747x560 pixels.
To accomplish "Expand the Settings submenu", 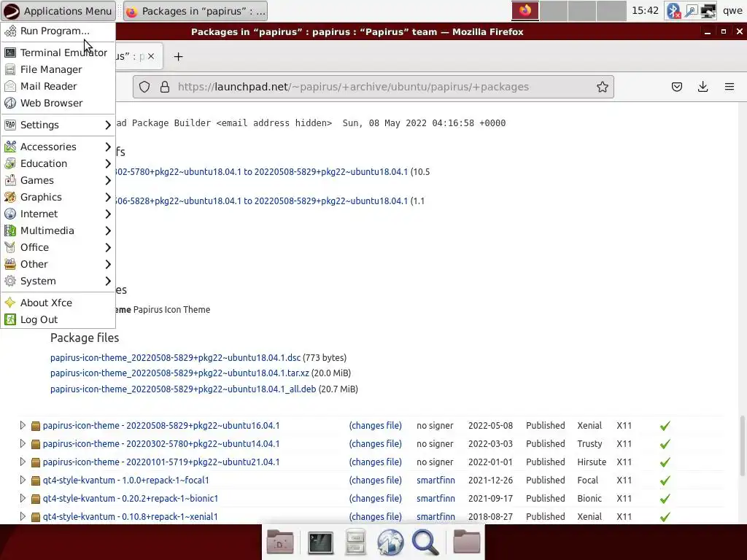I will (x=58, y=125).
